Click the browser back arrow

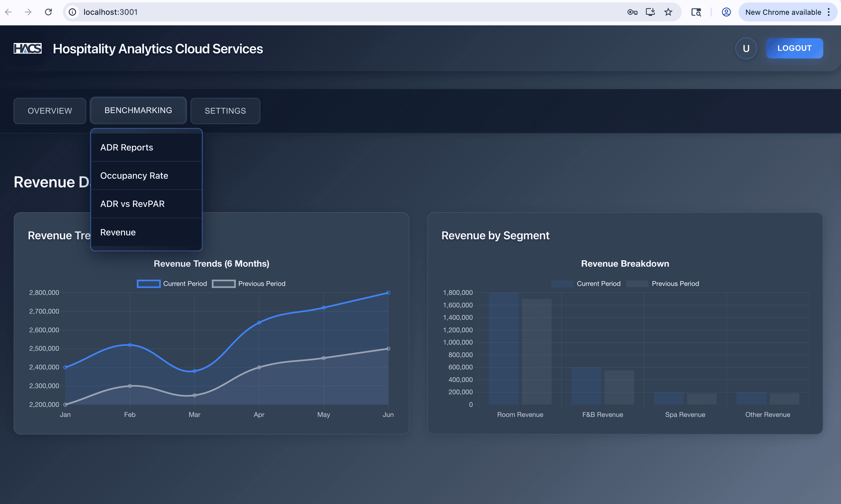8,12
